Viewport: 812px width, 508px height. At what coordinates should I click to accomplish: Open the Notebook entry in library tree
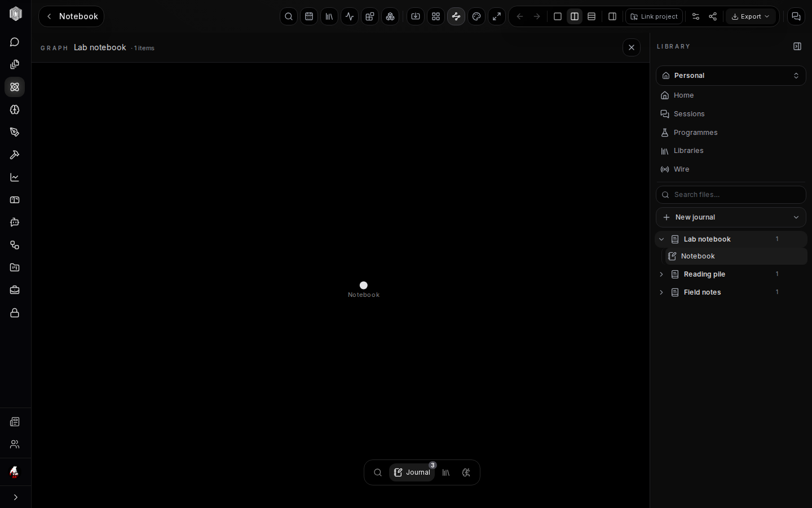(x=736, y=256)
